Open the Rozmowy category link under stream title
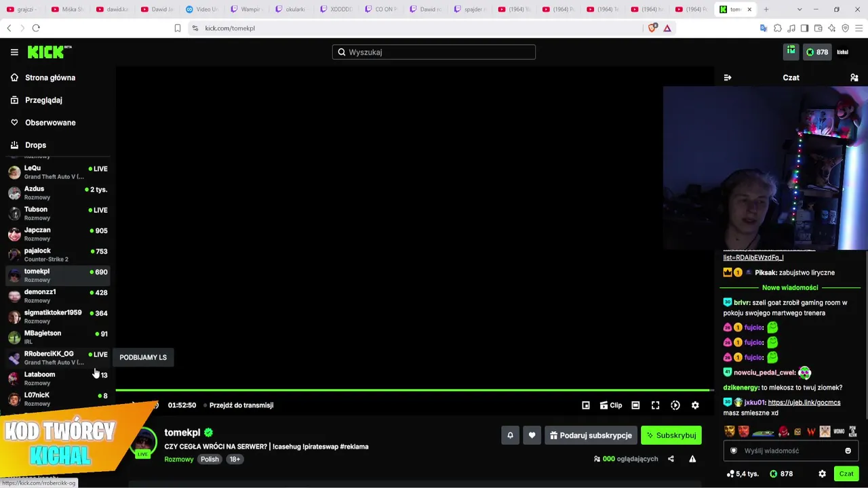This screenshot has height=488, width=868. [179, 459]
